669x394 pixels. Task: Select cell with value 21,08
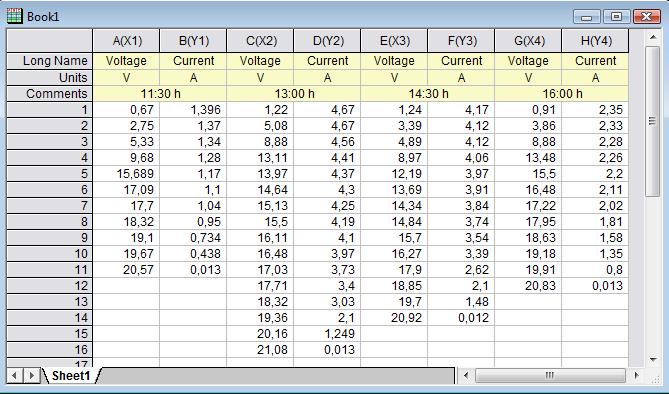(x=260, y=350)
